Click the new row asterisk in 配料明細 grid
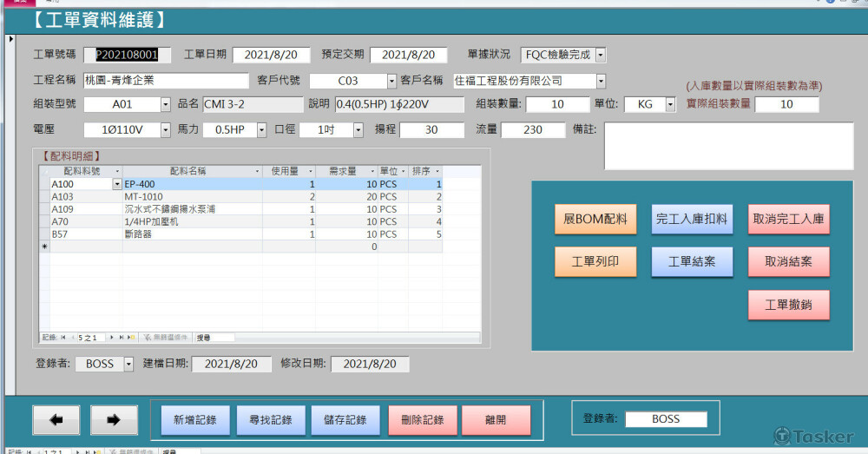The width and height of the screenshot is (868, 454). 45,247
